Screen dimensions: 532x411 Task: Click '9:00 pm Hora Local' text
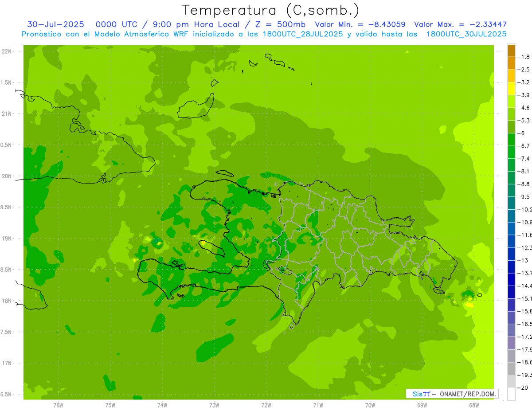pyautogui.click(x=197, y=24)
